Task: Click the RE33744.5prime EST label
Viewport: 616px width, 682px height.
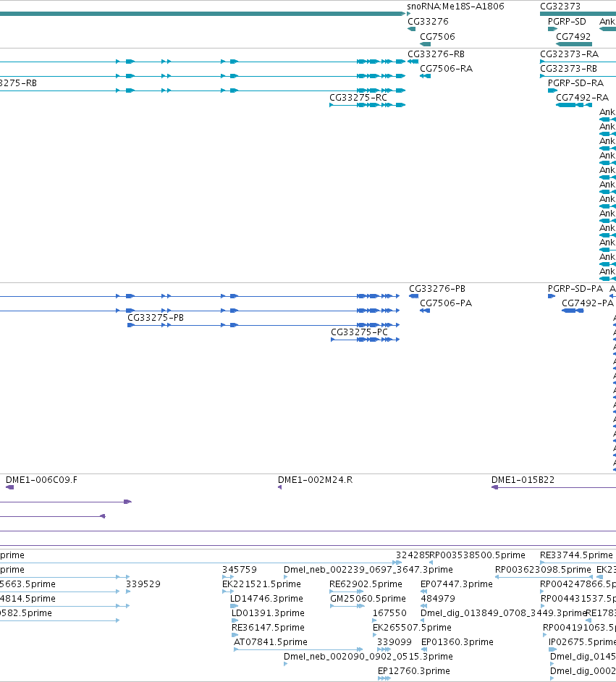Action: click(x=576, y=555)
